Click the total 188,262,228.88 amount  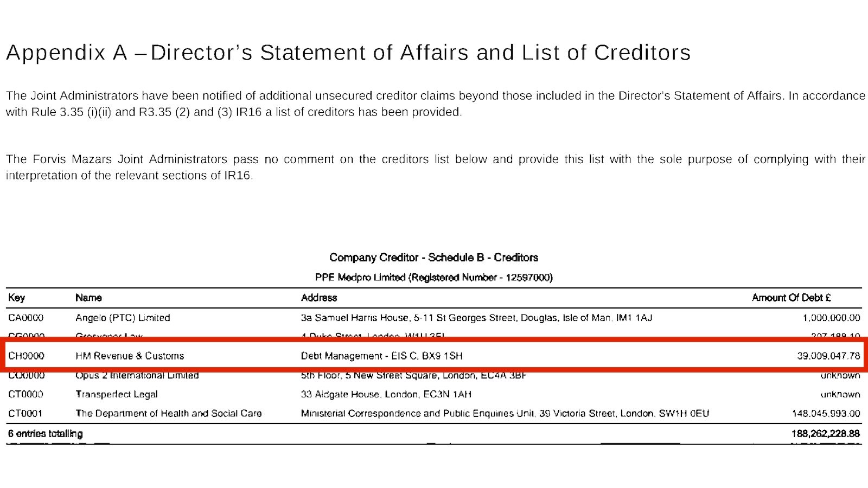pyautogui.click(x=825, y=433)
